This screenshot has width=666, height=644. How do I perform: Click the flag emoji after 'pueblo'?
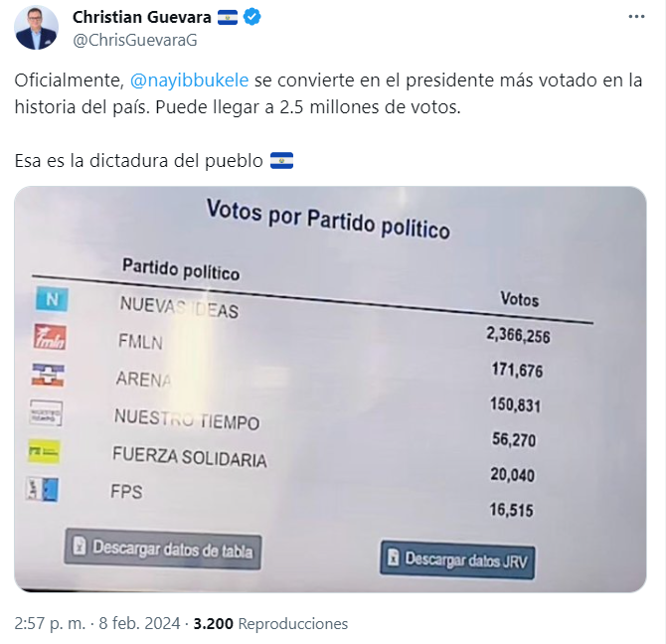(281, 161)
